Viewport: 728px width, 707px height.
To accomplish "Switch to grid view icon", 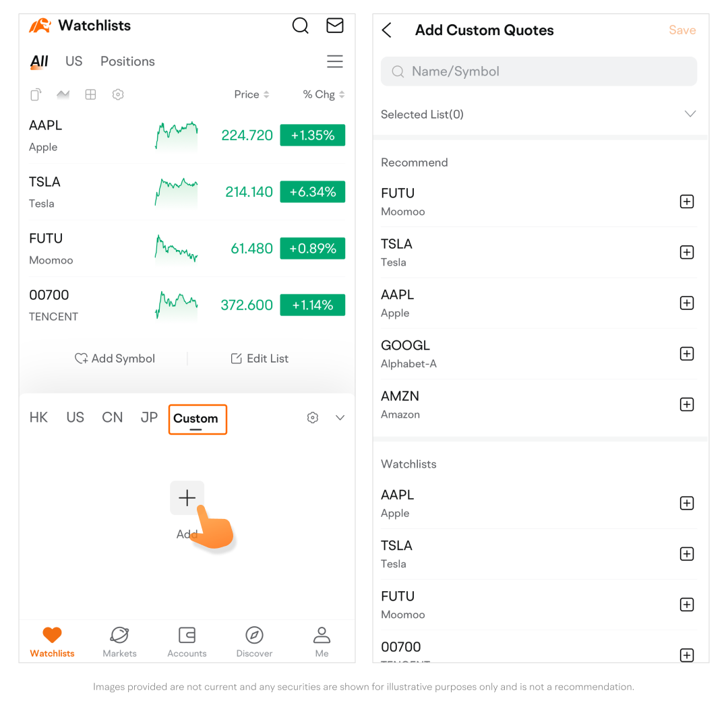I will pyautogui.click(x=90, y=94).
